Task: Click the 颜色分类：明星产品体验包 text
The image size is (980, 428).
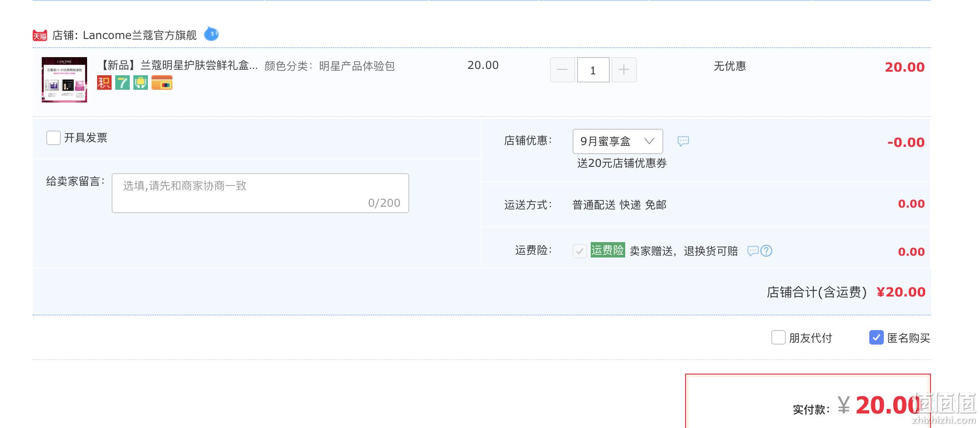Action: click(329, 66)
